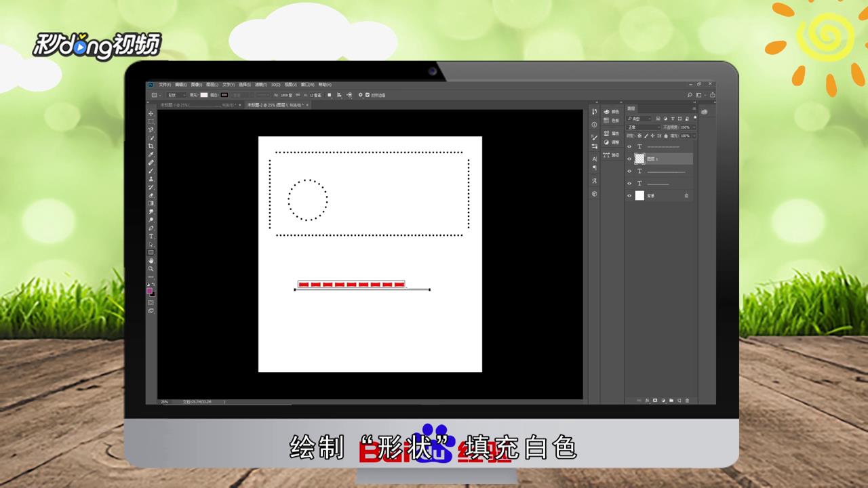Open the 填充 fill percentage dropdown
Screen dimensions: 868x488
(694, 136)
